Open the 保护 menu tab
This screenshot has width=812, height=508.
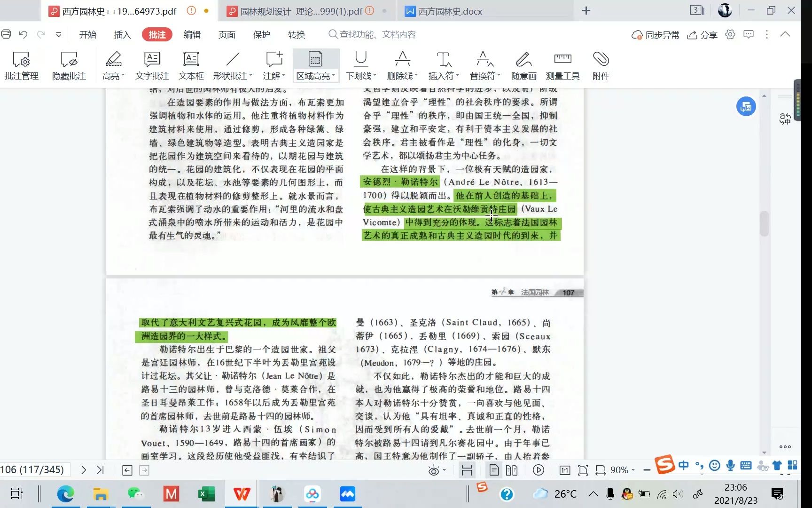pyautogui.click(x=262, y=34)
